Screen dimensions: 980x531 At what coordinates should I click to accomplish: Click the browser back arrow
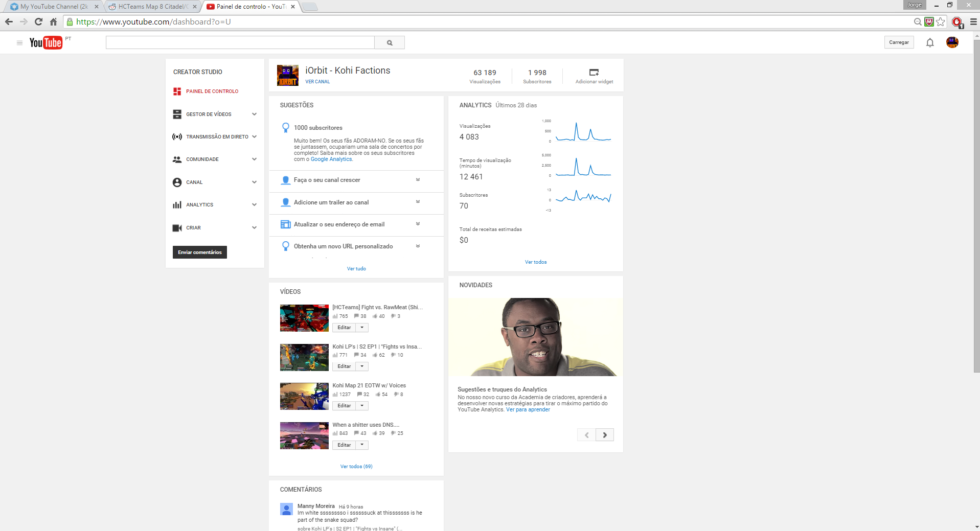9,21
